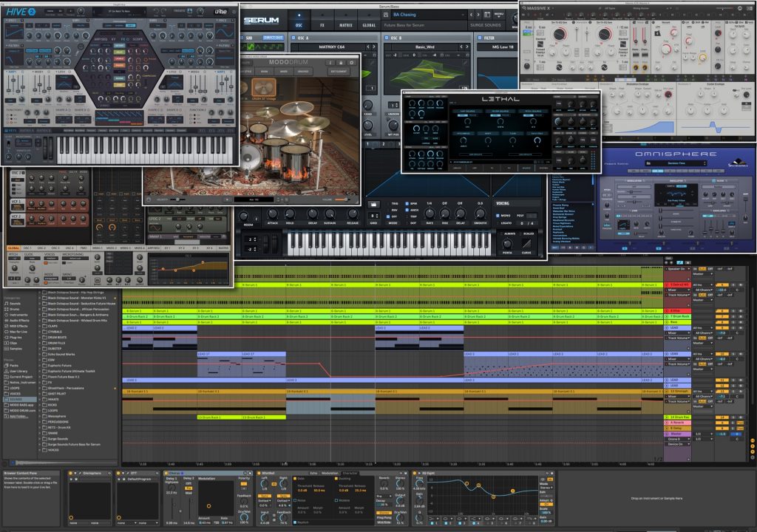
Task: Turn the Serum envelope ATTACK knob
Action: pyautogui.click(x=273, y=214)
